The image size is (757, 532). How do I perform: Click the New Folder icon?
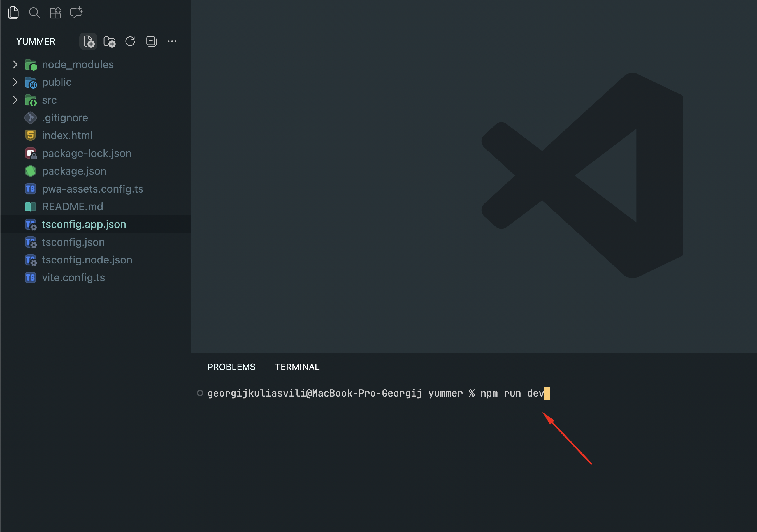point(109,41)
